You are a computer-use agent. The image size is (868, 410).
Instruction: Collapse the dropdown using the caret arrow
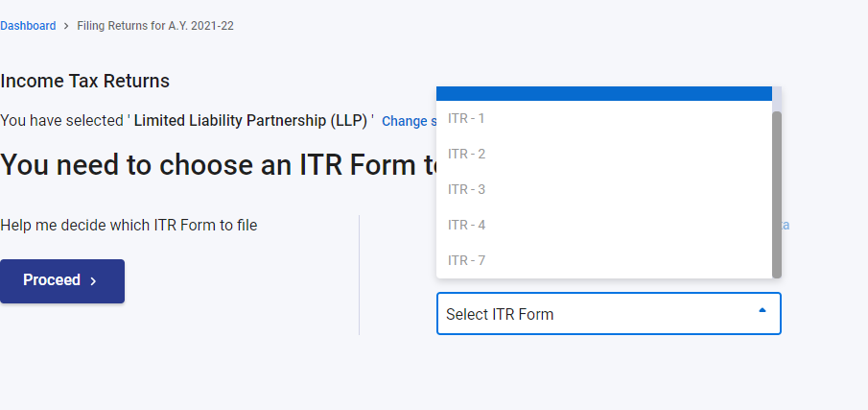(x=762, y=311)
